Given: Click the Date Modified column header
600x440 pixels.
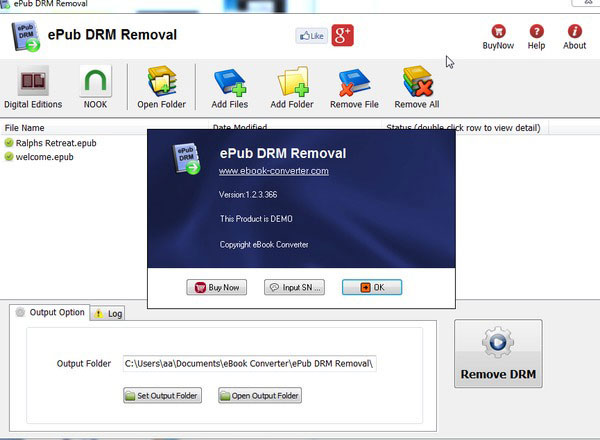Looking at the screenshot, I should point(240,126).
